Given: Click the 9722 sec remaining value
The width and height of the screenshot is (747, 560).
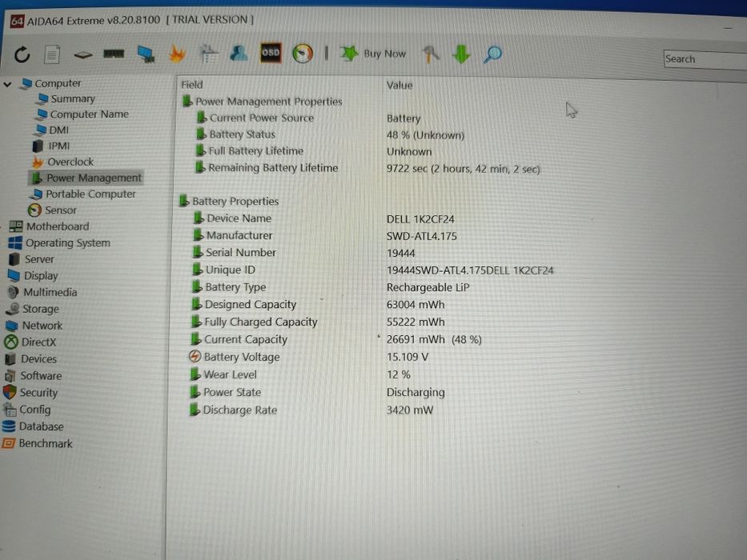Looking at the screenshot, I should (x=463, y=169).
